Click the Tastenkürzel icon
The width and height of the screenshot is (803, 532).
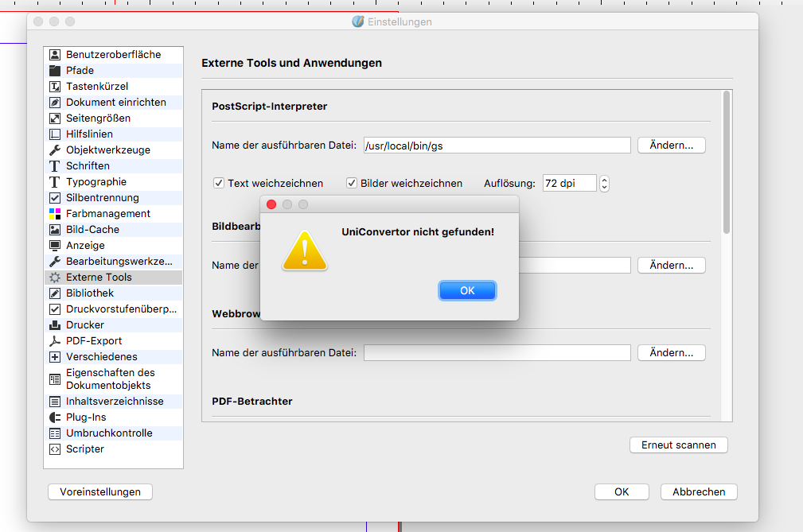coord(55,87)
